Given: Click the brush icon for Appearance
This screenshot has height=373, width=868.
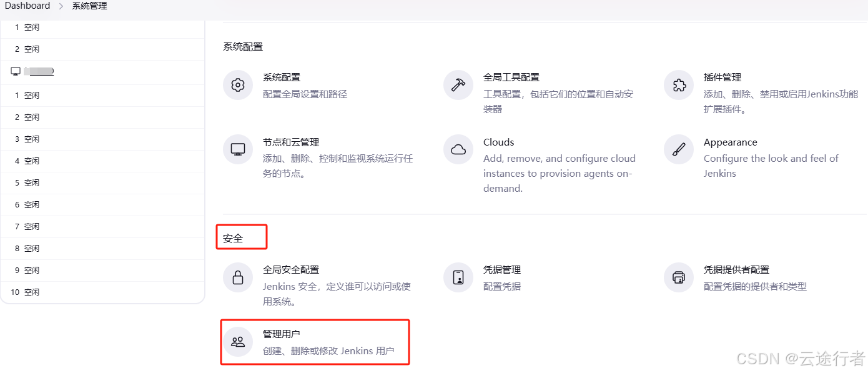Looking at the screenshot, I should (x=679, y=149).
